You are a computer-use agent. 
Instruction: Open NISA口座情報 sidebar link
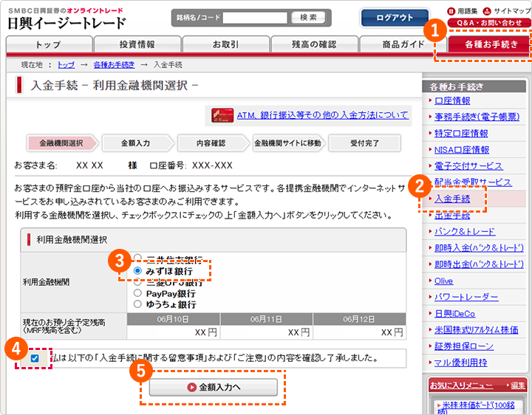pos(462,149)
